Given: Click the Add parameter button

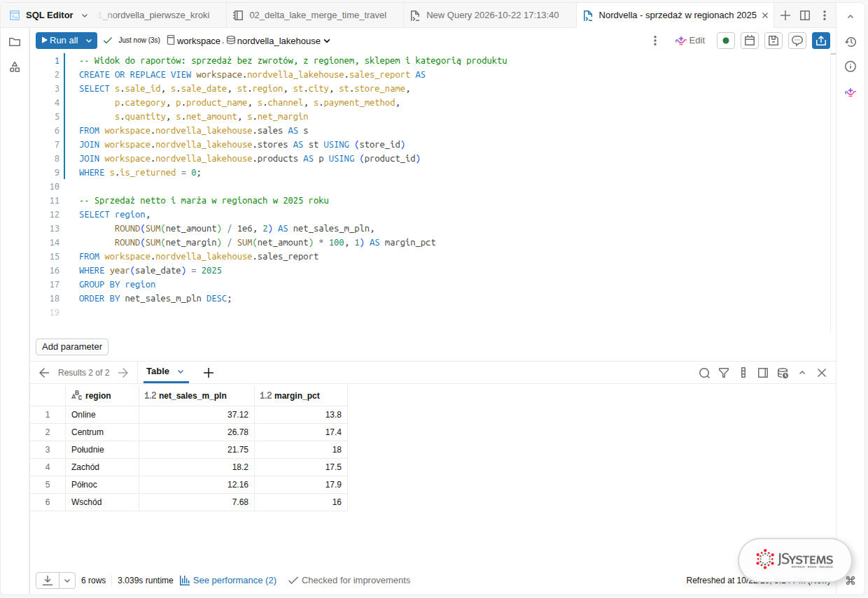Looking at the screenshot, I should 72,347.
